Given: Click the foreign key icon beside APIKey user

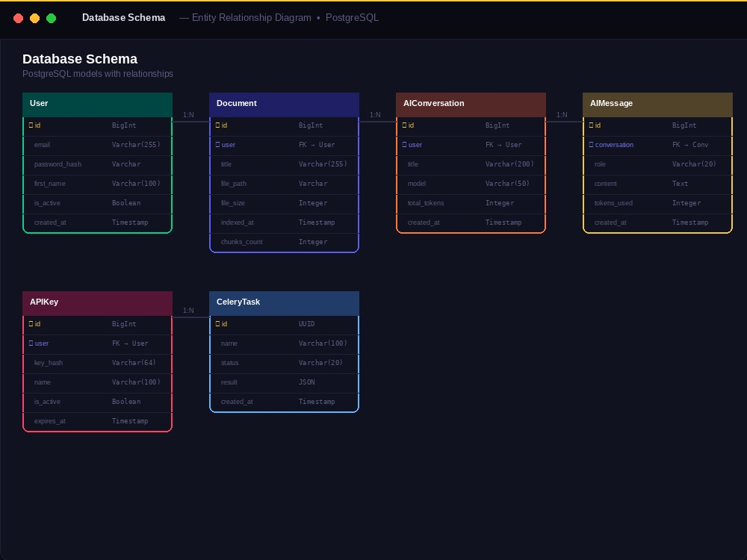Looking at the screenshot, I should (31, 343).
